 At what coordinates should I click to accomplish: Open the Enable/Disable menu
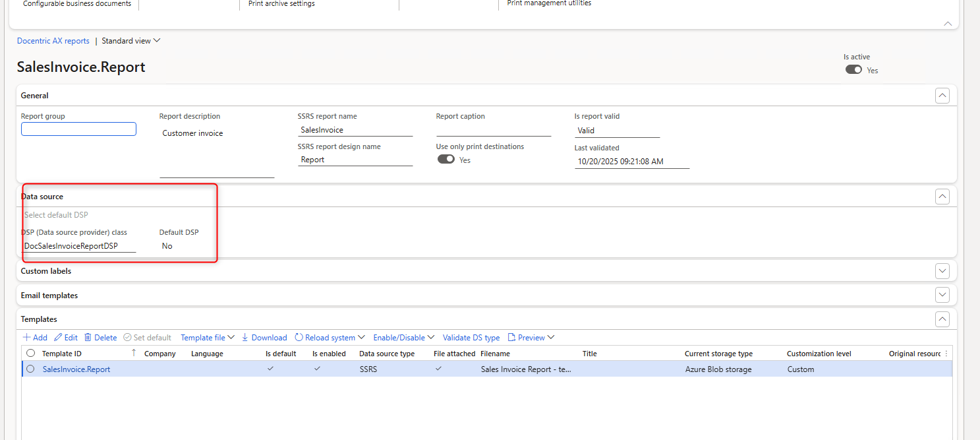click(x=403, y=338)
